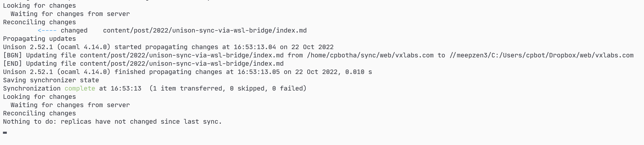Click index.md path in the [END] line
Image resolution: width=644 pixels, height=145 pixels.
click(182, 64)
